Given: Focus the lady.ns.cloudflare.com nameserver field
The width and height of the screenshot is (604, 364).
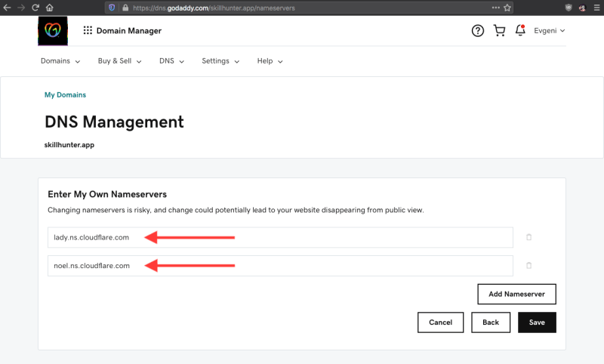Looking at the screenshot, I should click(x=280, y=237).
